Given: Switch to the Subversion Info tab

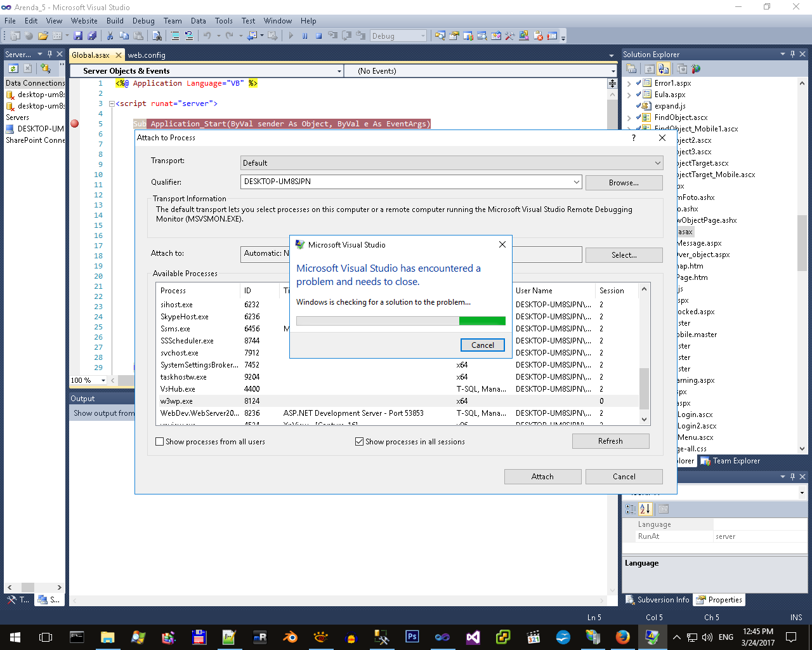Looking at the screenshot, I should pos(657,600).
